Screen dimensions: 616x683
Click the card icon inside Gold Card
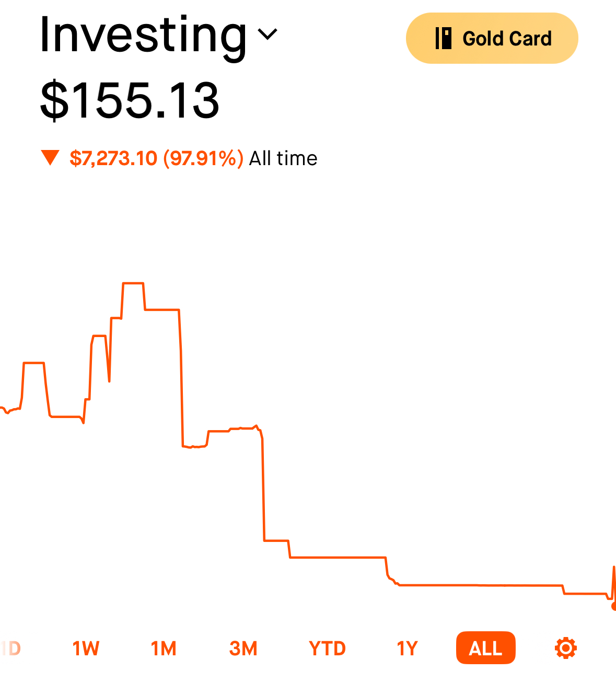(x=443, y=38)
